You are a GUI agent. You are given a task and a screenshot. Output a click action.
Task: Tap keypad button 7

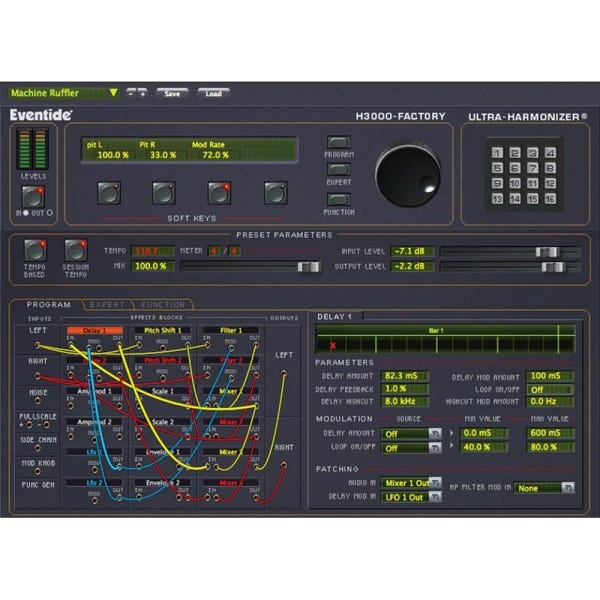(533, 168)
